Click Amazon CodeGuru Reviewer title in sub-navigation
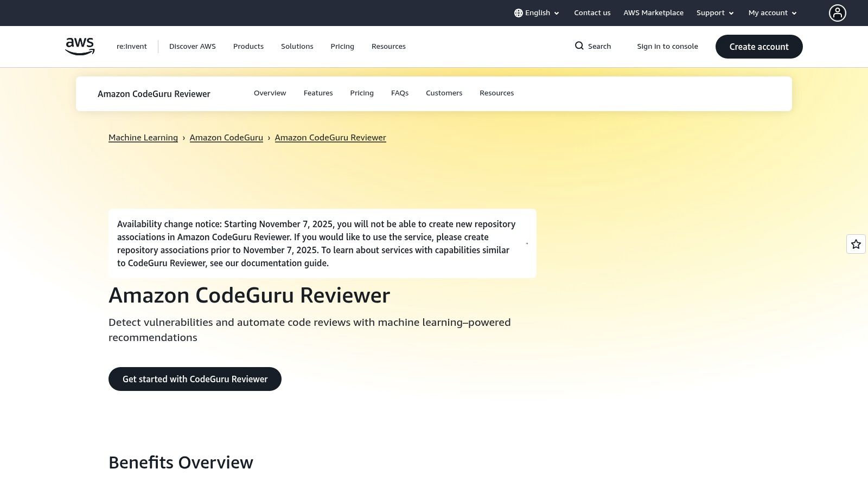The height and width of the screenshot is (488, 868). coord(154,94)
